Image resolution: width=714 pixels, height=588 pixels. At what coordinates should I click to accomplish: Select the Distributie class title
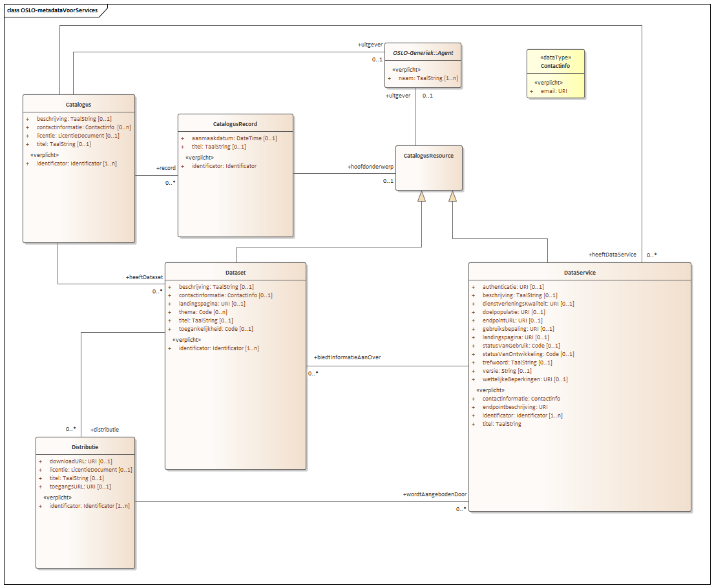[85, 446]
